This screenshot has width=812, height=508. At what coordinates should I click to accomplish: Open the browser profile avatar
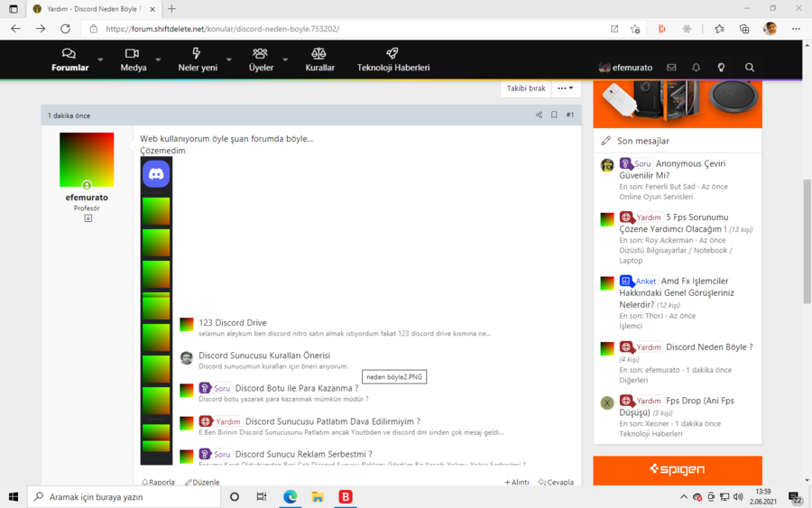click(x=770, y=29)
